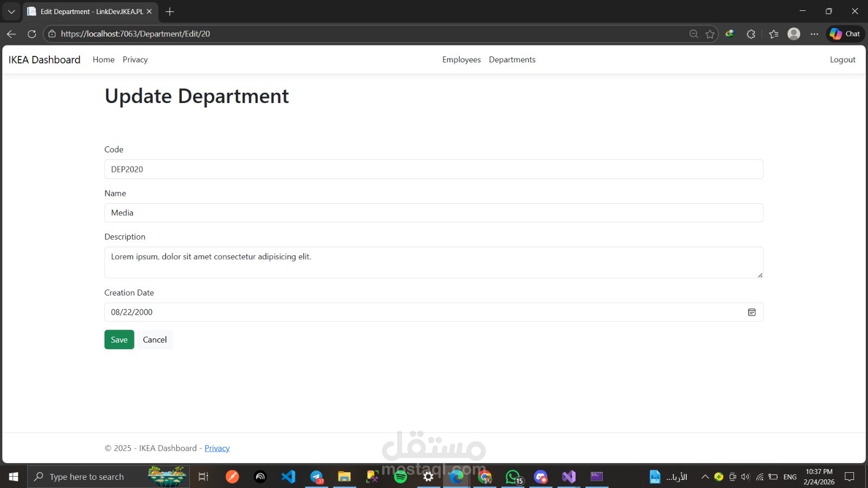868x488 pixels.
Task: Open Spotify from the taskbar
Action: point(400,477)
